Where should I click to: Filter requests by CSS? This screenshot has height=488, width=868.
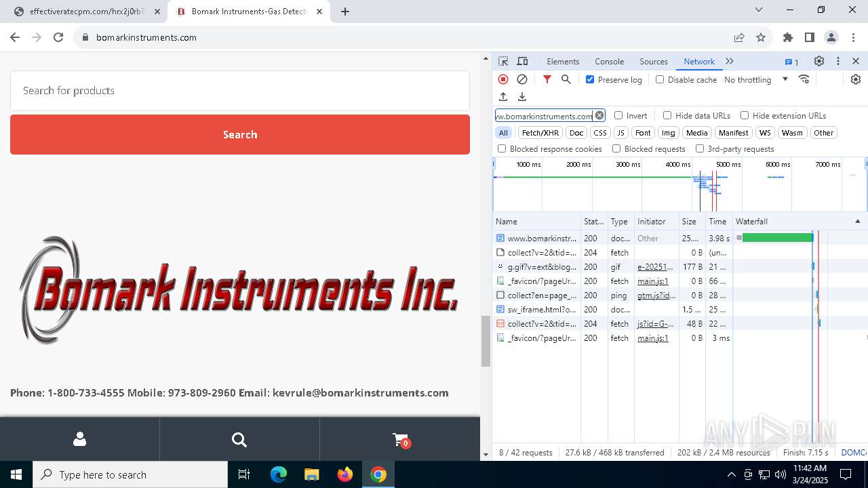pyautogui.click(x=599, y=133)
